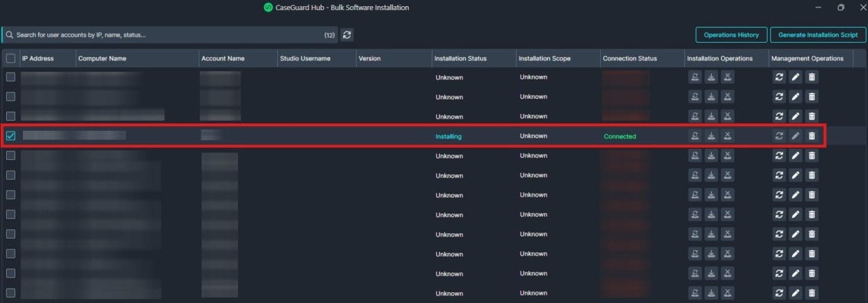The width and height of the screenshot is (868, 303).
Task: Select the Connected status text
Action: pyautogui.click(x=620, y=136)
